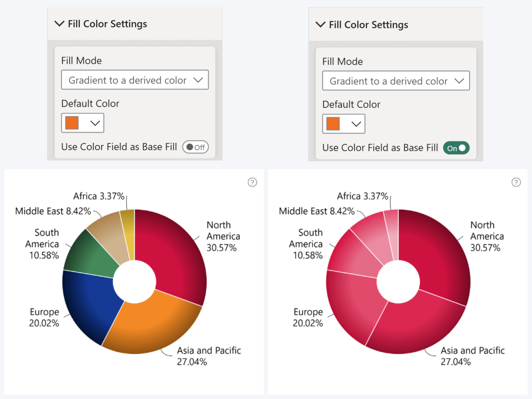
Task: Disable the right Use Color Field as Base Fill
Action: pos(456,148)
